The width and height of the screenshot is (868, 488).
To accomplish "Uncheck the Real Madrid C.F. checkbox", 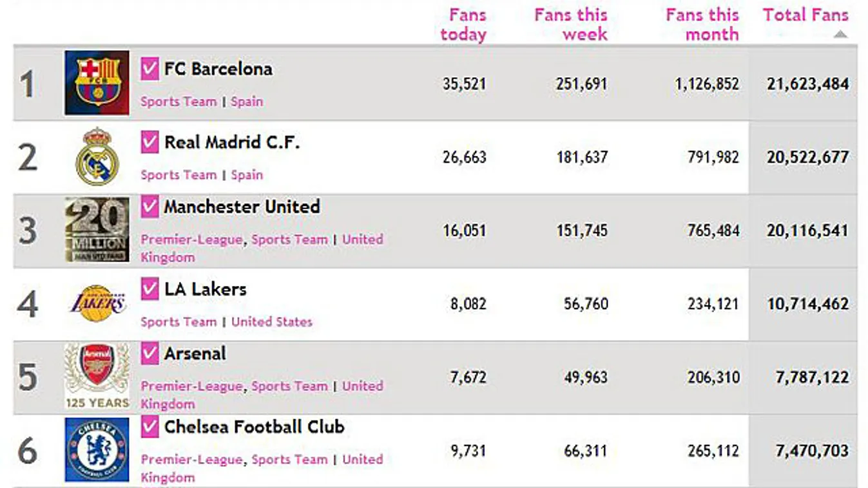I will point(149,142).
